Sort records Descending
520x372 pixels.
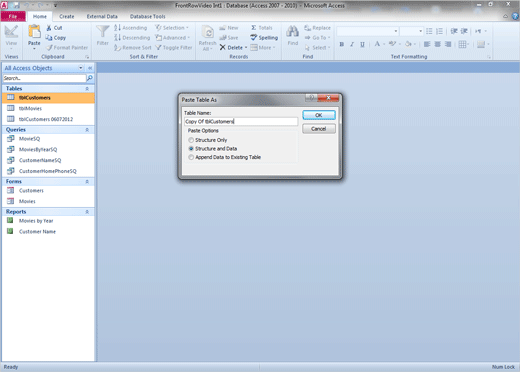tap(132, 38)
